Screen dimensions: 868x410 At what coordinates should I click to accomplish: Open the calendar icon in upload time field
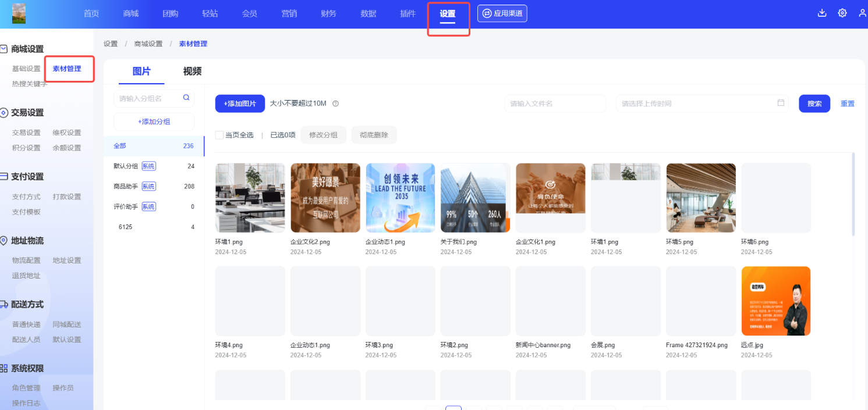[x=781, y=103]
